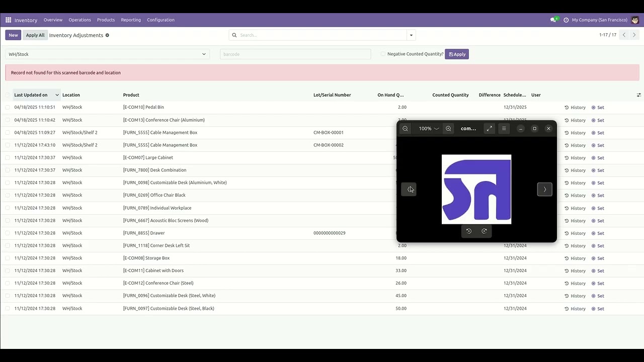
Task: Open the Overview menu
Action: pyautogui.click(x=53, y=20)
